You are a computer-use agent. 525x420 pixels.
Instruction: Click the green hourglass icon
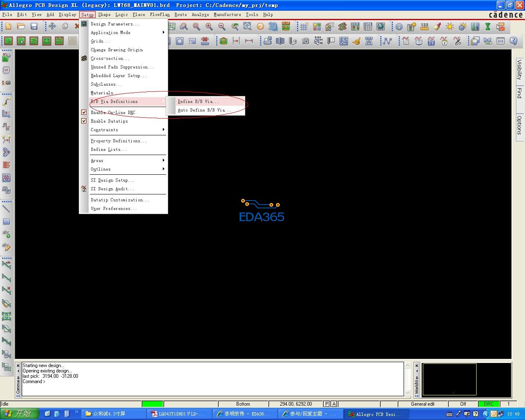(488, 27)
